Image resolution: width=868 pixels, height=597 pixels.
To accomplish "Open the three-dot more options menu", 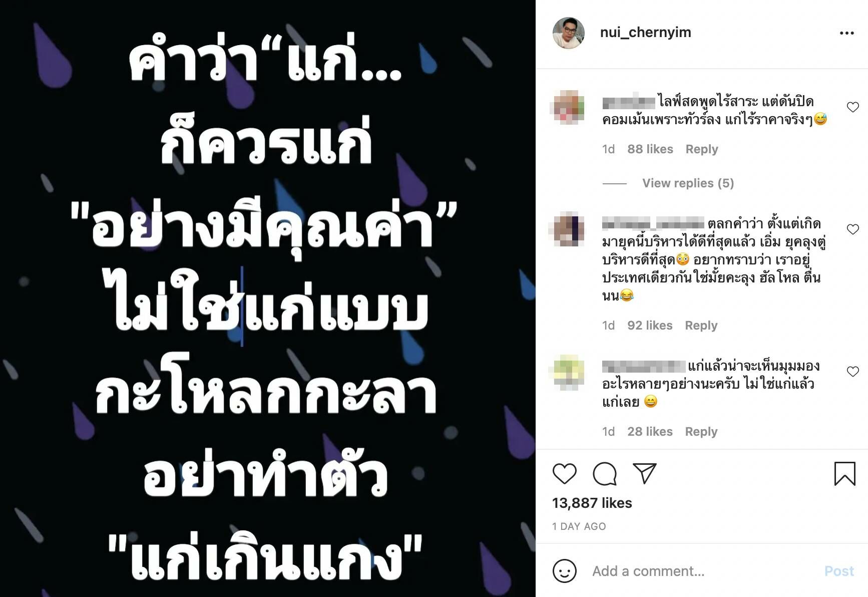I will point(846,33).
